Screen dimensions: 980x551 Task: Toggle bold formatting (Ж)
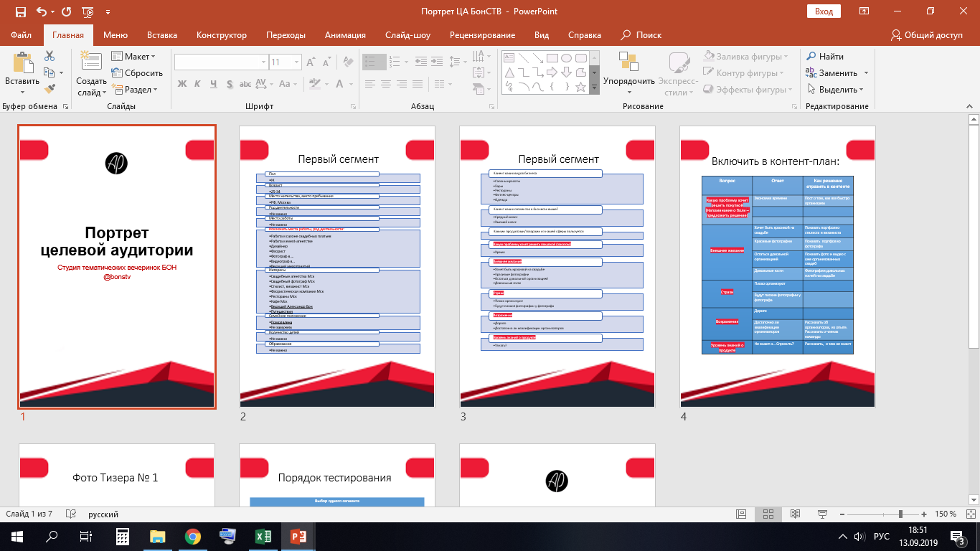pos(182,84)
